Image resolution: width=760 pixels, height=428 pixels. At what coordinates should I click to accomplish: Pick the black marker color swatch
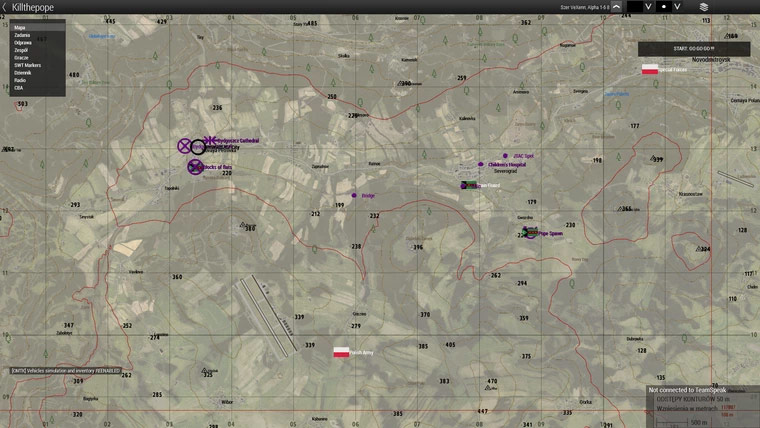tap(634, 7)
